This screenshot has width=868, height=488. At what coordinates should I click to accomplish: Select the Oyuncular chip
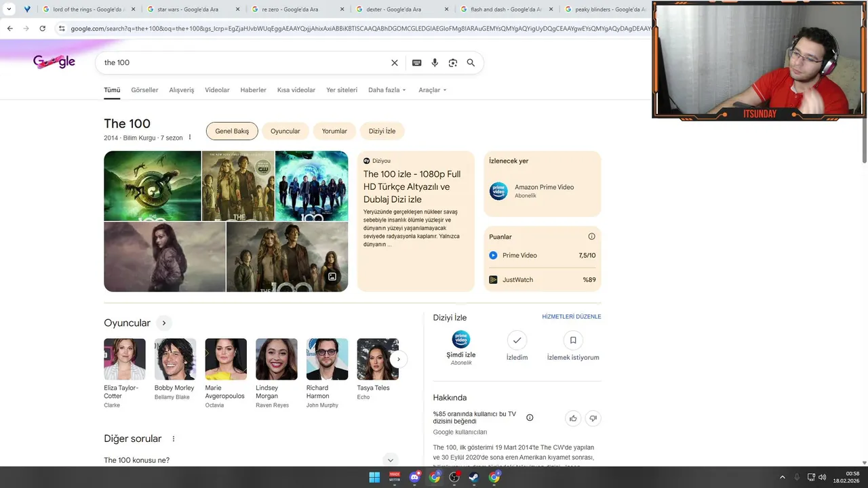[x=285, y=131]
